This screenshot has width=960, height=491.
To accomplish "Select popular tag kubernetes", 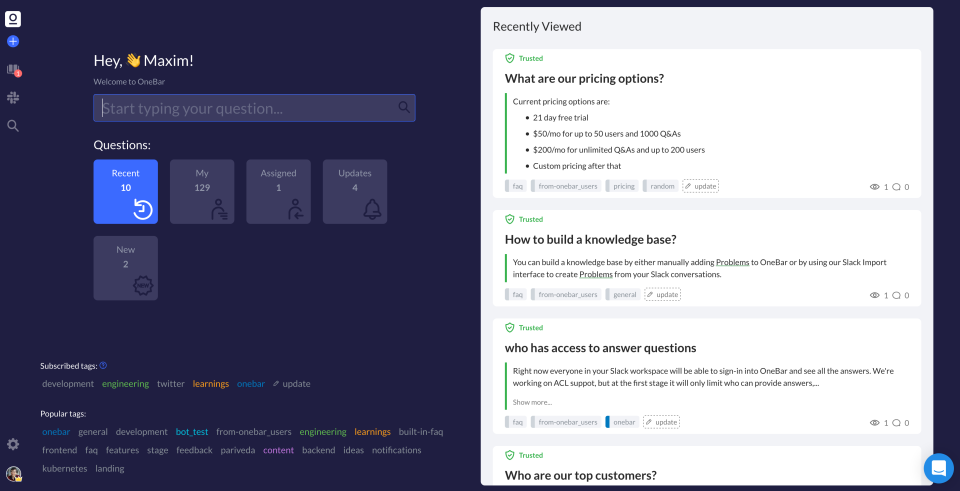I will (x=64, y=468).
